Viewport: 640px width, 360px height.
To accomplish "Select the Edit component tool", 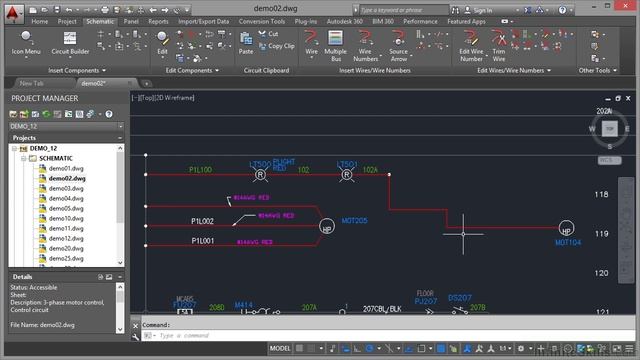I will [162, 44].
